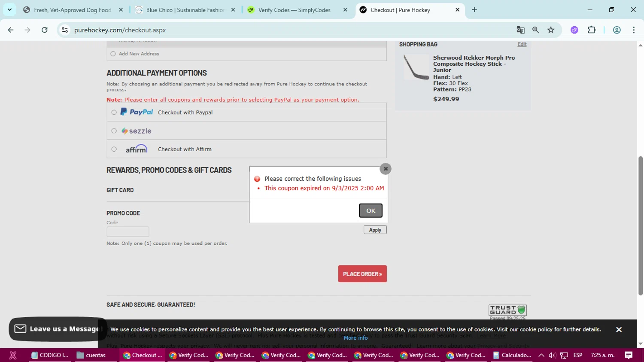Switch to the Checkout Chrome taskbar window
The width and height of the screenshot is (644, 362).
(143, 355)
